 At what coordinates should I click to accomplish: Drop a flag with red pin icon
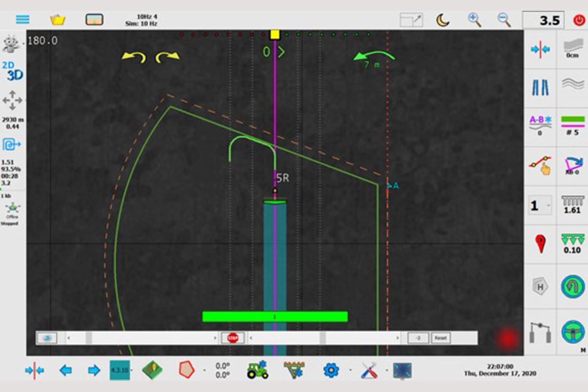tap(540, 244)
